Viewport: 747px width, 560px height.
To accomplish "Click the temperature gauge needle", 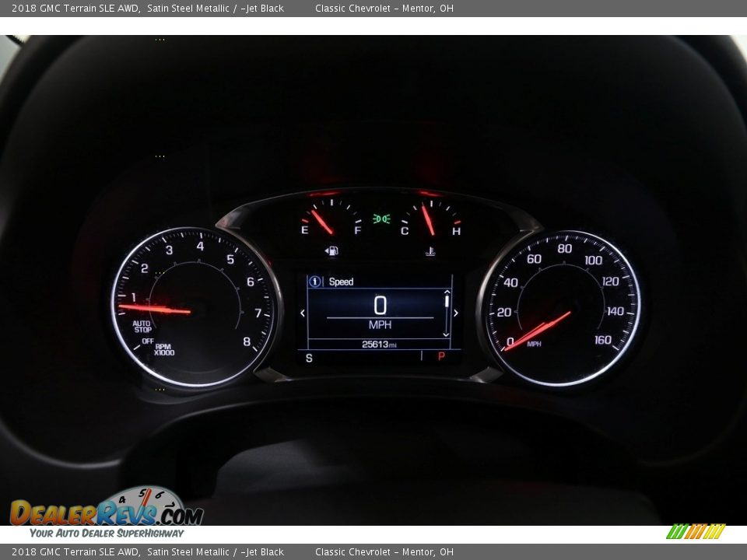I will 427,219.
